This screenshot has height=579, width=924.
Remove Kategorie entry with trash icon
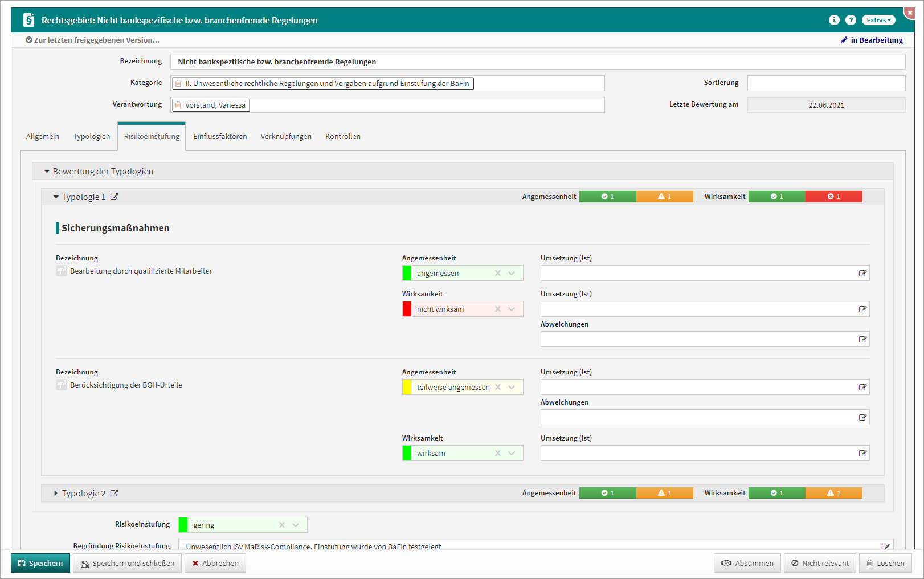pyautogui.click(x=178, y=83)
